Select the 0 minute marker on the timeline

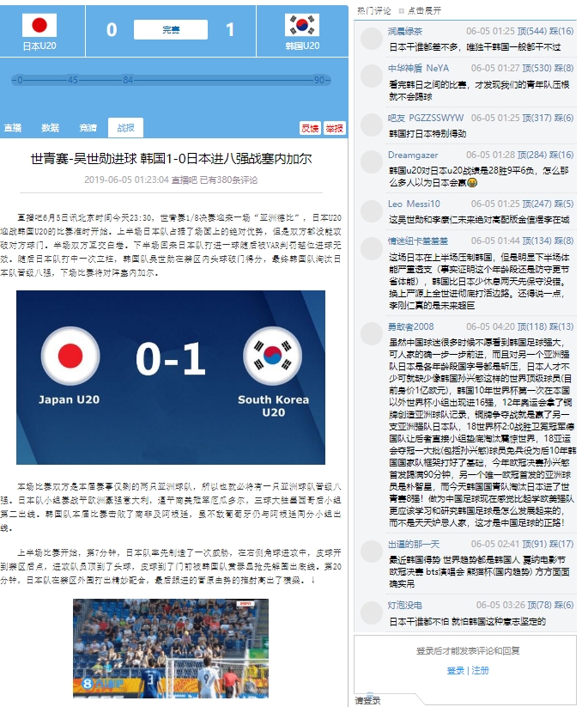(20, 80)
